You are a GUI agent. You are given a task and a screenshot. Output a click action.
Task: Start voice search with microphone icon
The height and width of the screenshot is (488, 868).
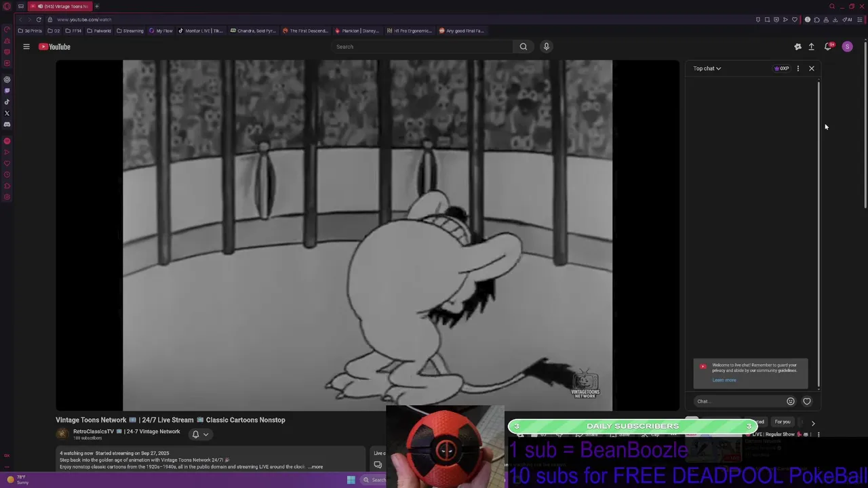point(547,47)
